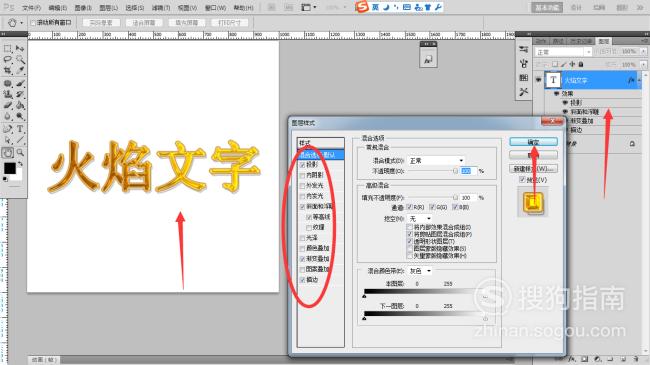The width and height of the screenshot is (650, 365).
Task: Open the 混合颜色带 gray channel dropdown
Action: click(x=420, y=271)
